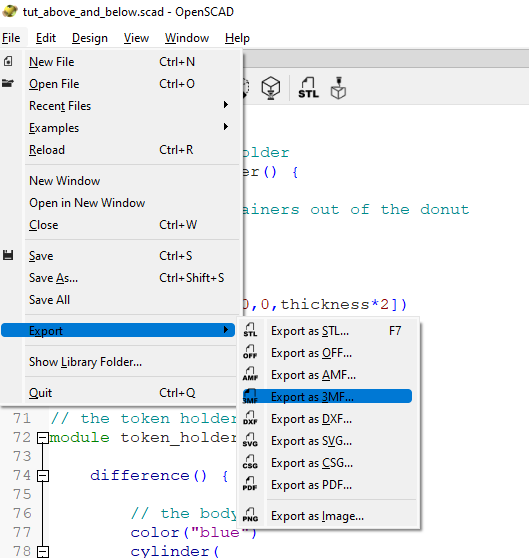Viewport: 529px width, 558px height.
Task: Click line number 71 in the editor
Action: (x=22, y=418)
